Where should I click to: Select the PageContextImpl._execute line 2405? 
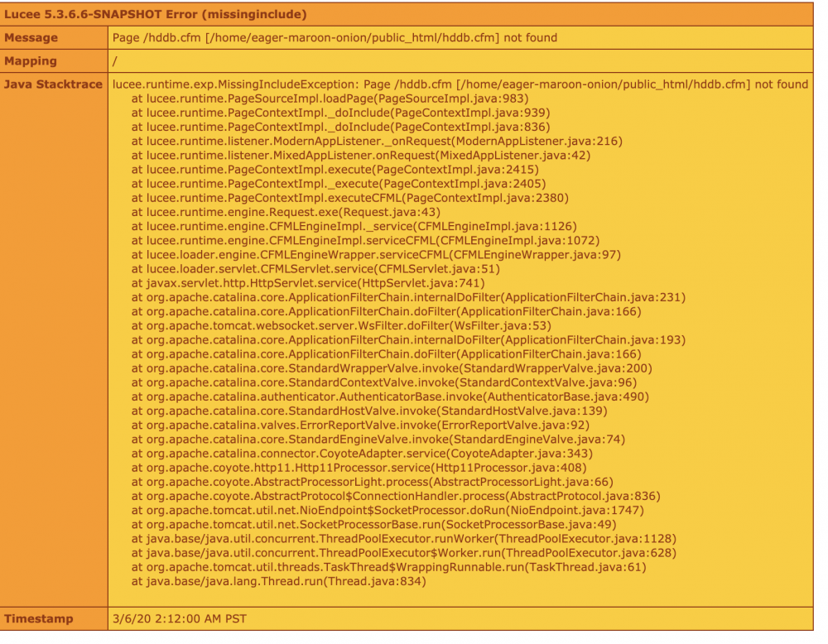point(339,185)
